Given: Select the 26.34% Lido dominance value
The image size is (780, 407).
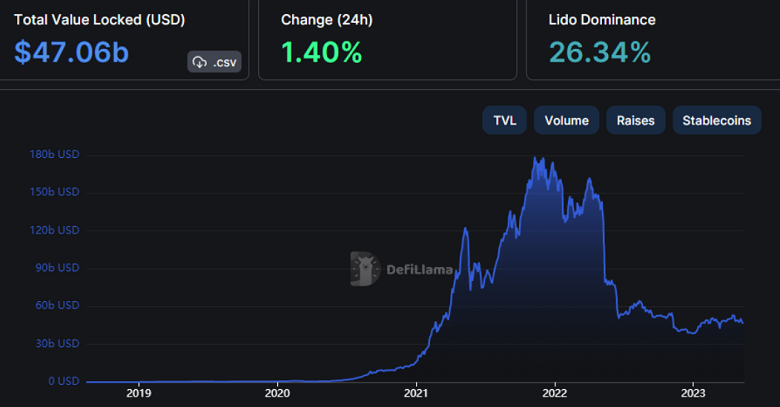Looking at the screenshot, I should pos(602,52).
